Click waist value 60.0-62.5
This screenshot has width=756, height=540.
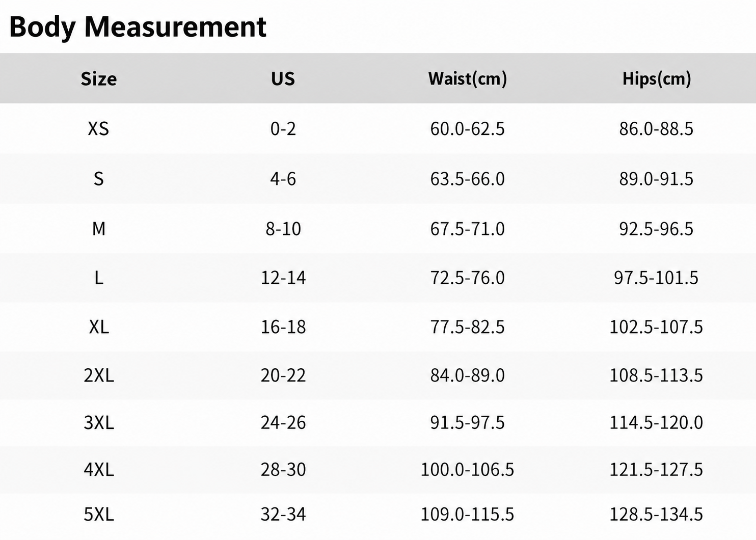pyautogui.click(x=467, y=129)
